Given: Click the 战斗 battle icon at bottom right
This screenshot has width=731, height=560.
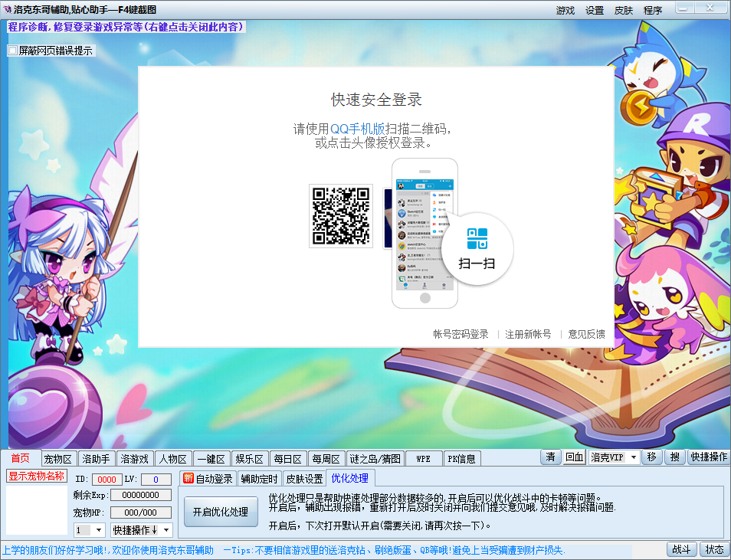Looking at the screenshot, I should pos(681,549).
